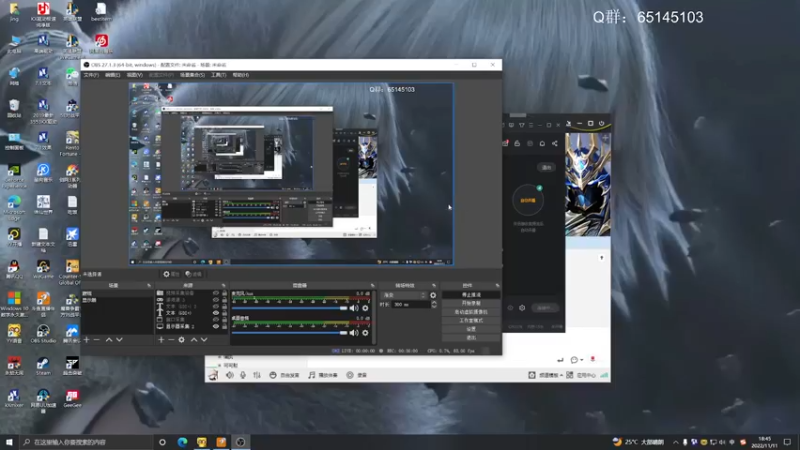Open source properties gear in sources toolbar

(x=182, y=340)
